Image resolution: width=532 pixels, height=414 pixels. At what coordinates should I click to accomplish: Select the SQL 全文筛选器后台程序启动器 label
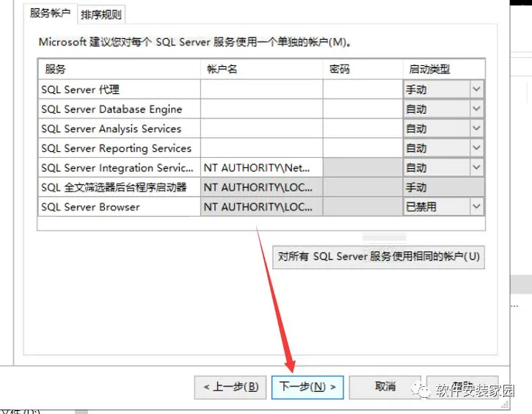tap(114, 187)
